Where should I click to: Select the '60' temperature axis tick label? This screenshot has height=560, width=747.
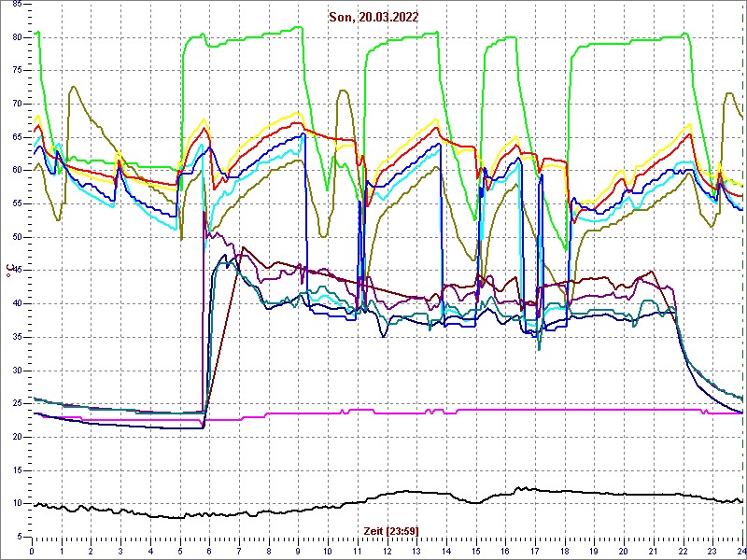tap(16, 171)
